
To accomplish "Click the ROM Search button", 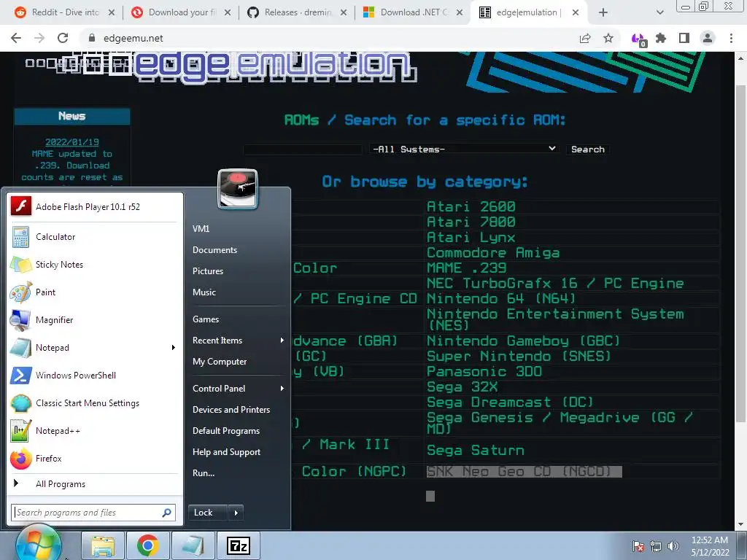I will pyautogui.click(x=588, y=149).
